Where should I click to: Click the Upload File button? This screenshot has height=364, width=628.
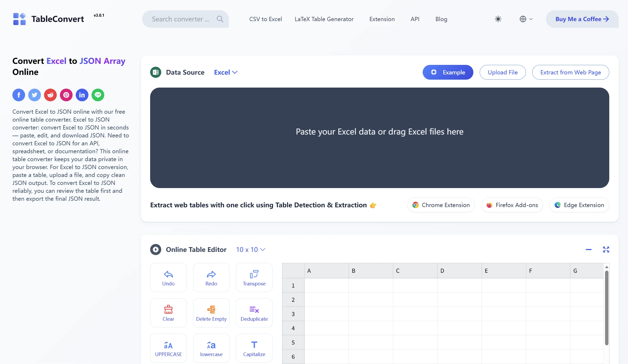pos(503,72)
